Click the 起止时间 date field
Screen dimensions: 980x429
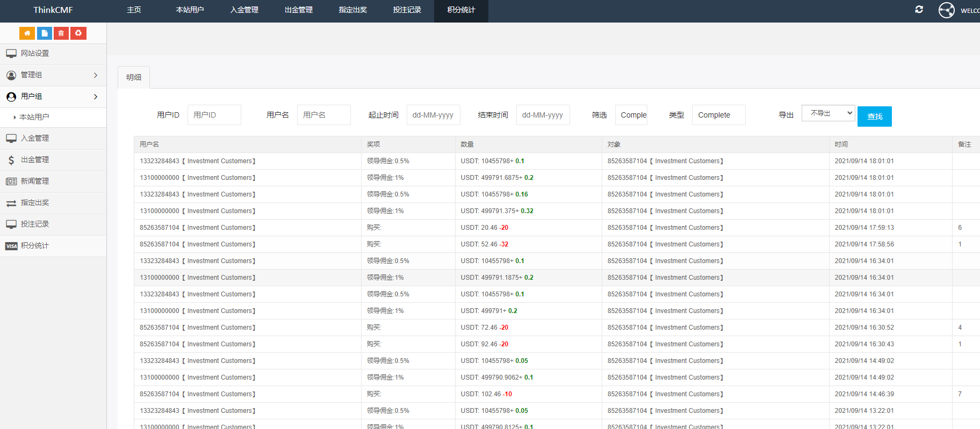tap(433, 115)
